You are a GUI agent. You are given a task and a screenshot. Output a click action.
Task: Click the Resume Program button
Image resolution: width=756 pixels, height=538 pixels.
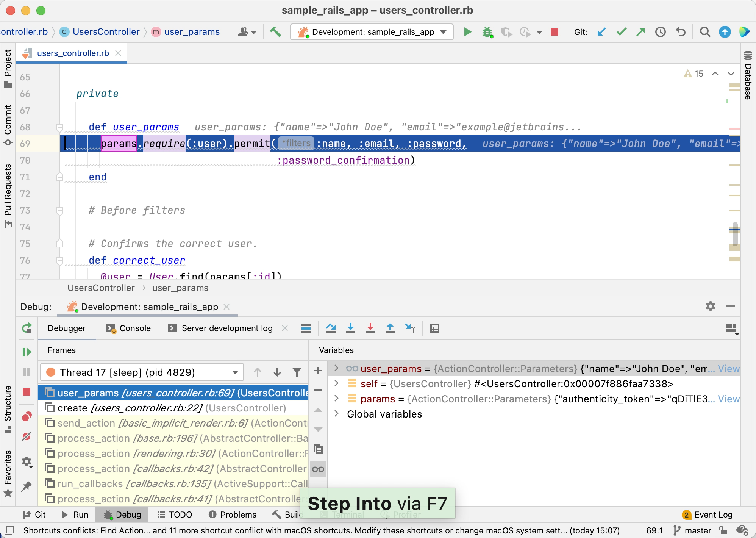pyautogui.click(x=27, y=352)
